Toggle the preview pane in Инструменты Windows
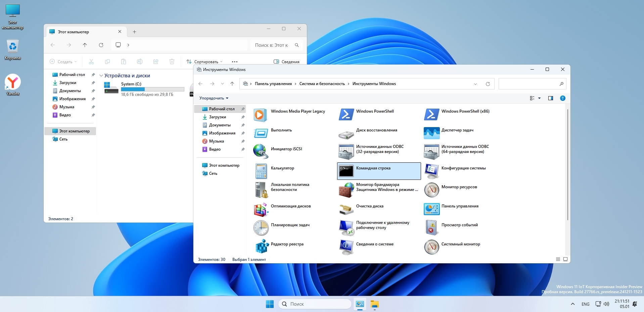The height and width of the screenshot is (312, 644). (x=550, y=98)
